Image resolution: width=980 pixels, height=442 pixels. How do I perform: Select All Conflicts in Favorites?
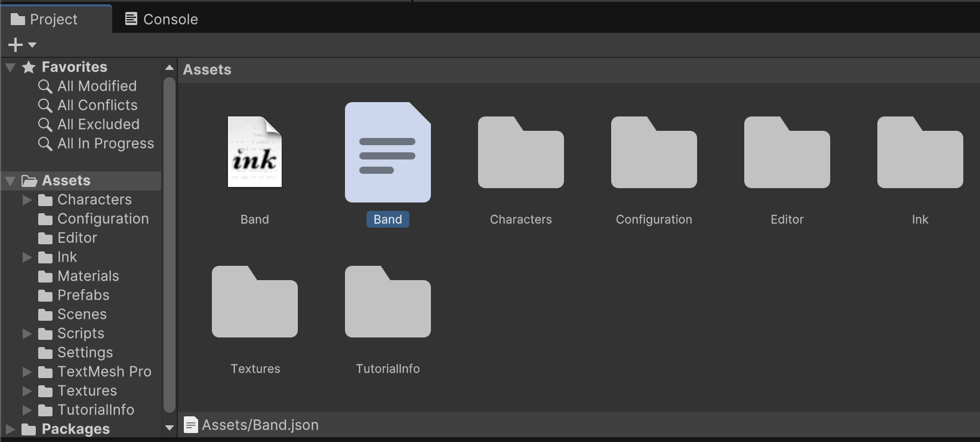[97, 105]
